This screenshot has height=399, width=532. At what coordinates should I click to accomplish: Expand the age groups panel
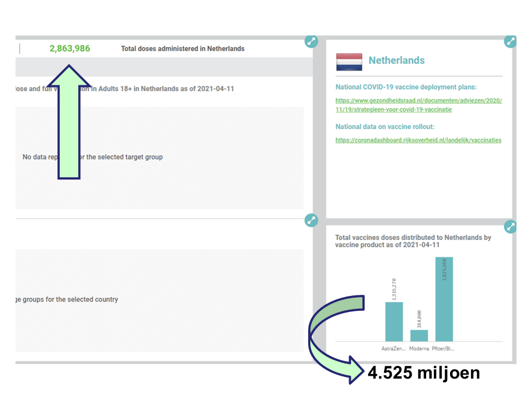point(311,221)
